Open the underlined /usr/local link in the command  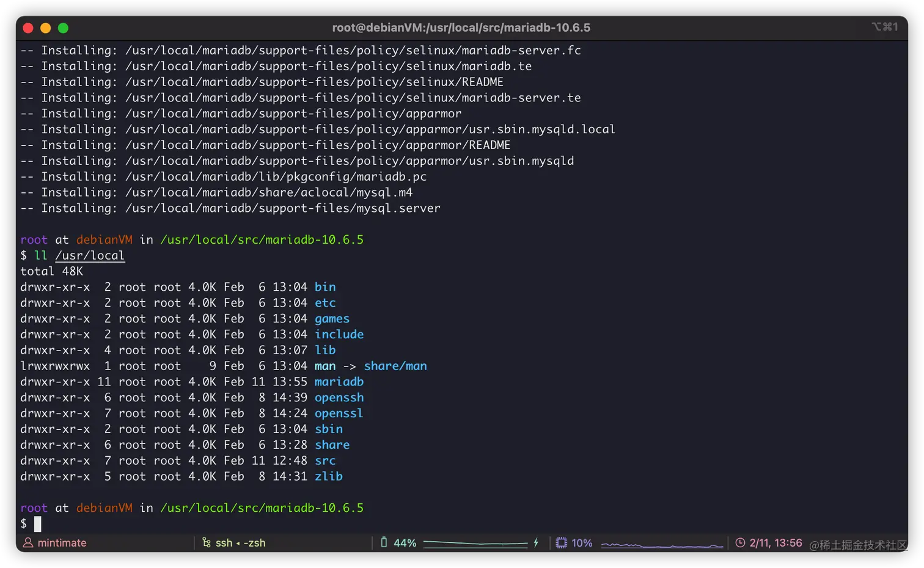tap(90, 255)
